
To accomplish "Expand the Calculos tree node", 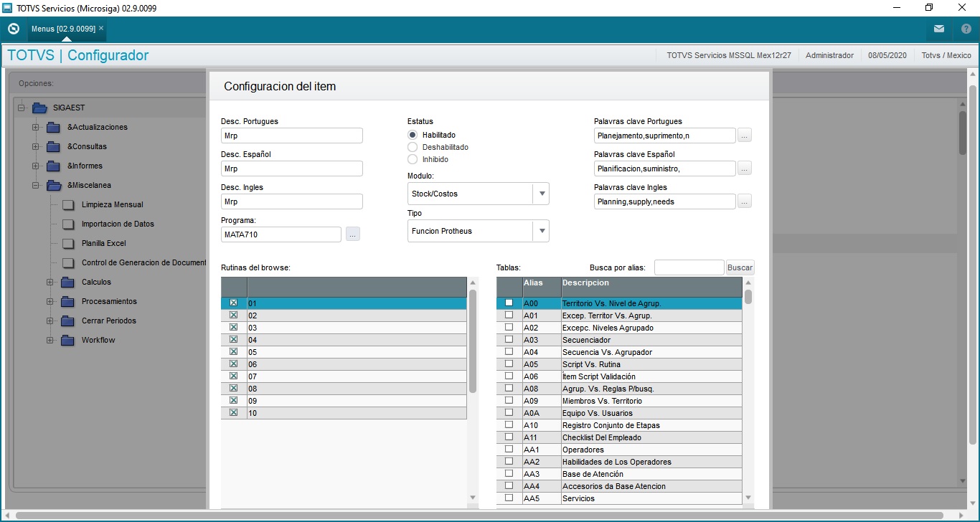I will tap(50, 282).
